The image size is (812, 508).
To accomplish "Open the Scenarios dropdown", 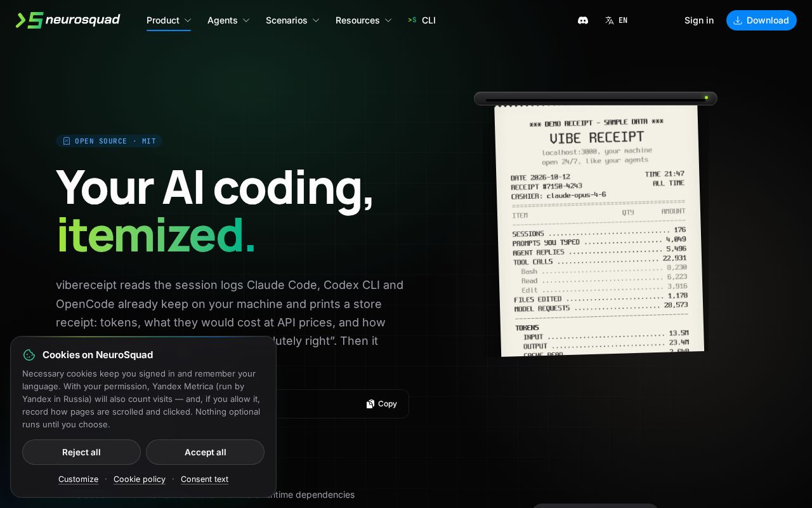I will (292, 20).
